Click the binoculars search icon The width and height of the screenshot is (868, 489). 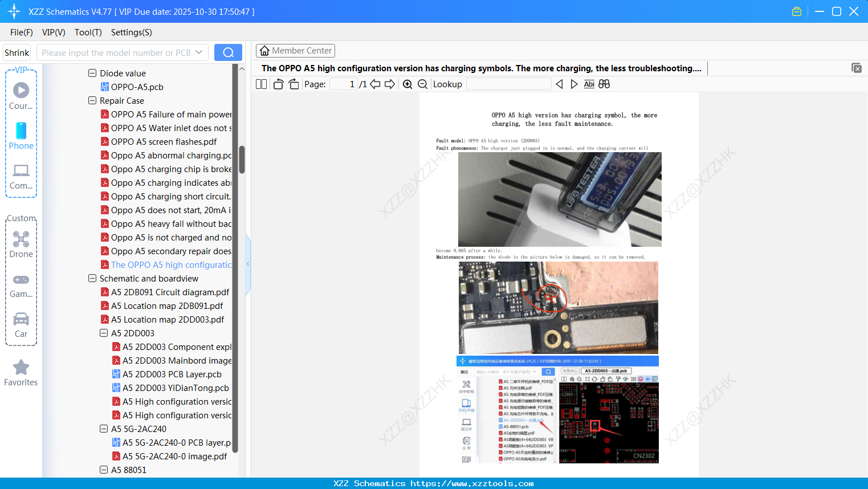[604, 84]
